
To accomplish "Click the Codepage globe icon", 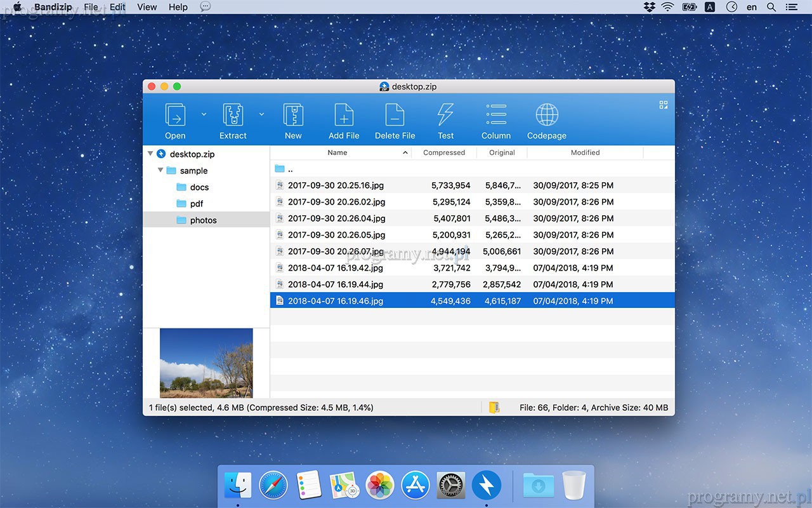I will [x=546, y=116].
